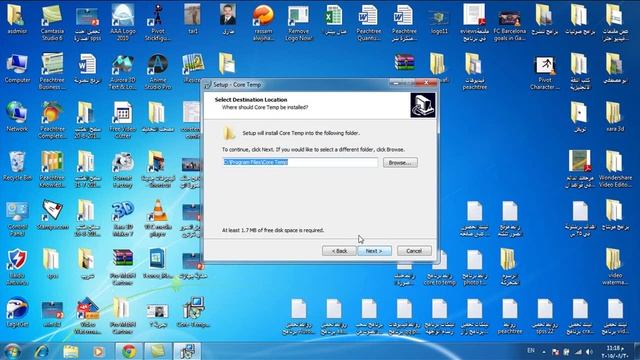Screen dimensions: 640x360
Task: Select the rassam alsojha shortcut
Action: [x=263, y=22]
